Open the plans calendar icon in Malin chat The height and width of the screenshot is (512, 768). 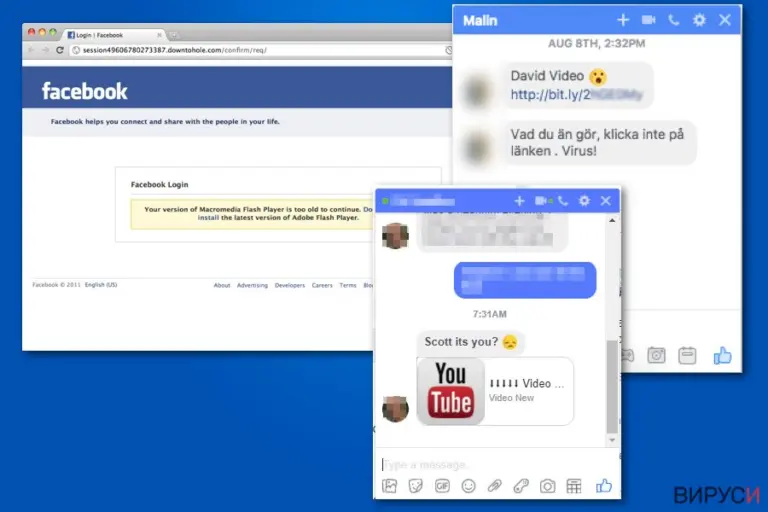(687, 355)
